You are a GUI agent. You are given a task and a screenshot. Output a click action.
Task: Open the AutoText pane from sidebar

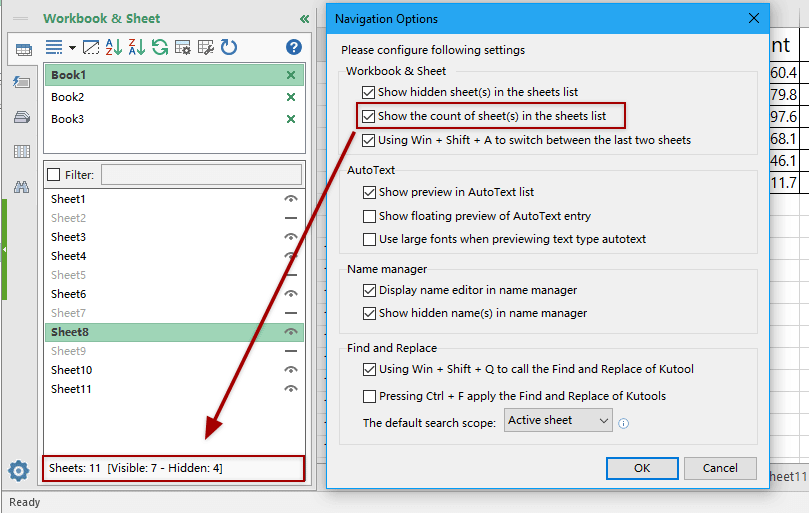coord(22,82)
